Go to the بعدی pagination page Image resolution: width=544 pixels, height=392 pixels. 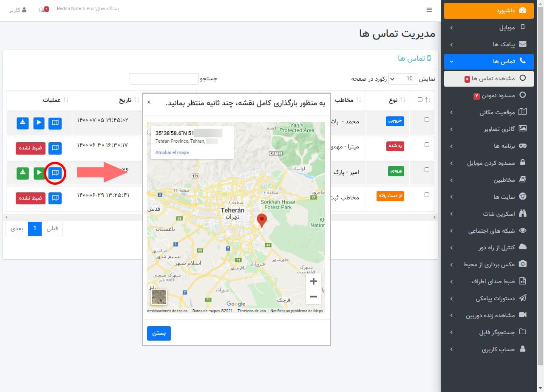click(17, 228)
